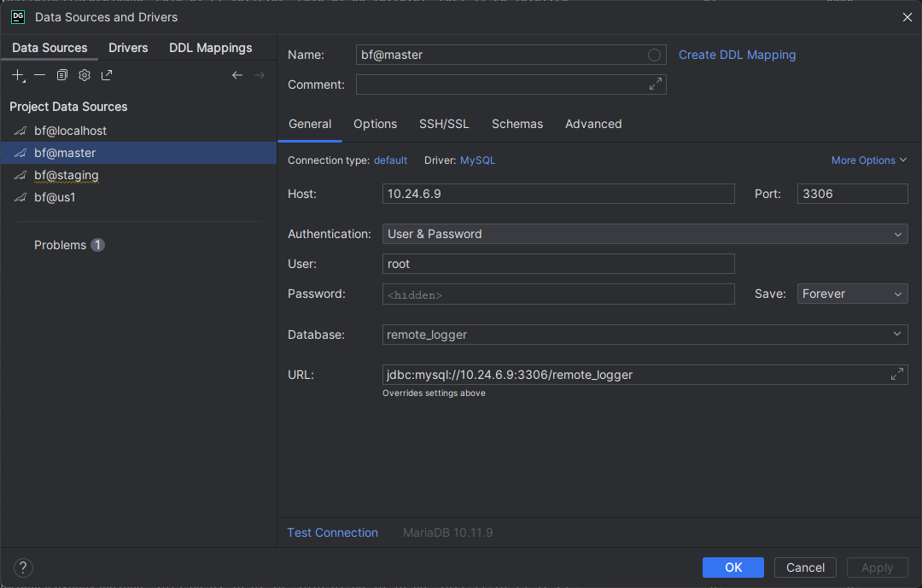
Task: Select bf@localhost data source
Action: [x=139, y=131]
